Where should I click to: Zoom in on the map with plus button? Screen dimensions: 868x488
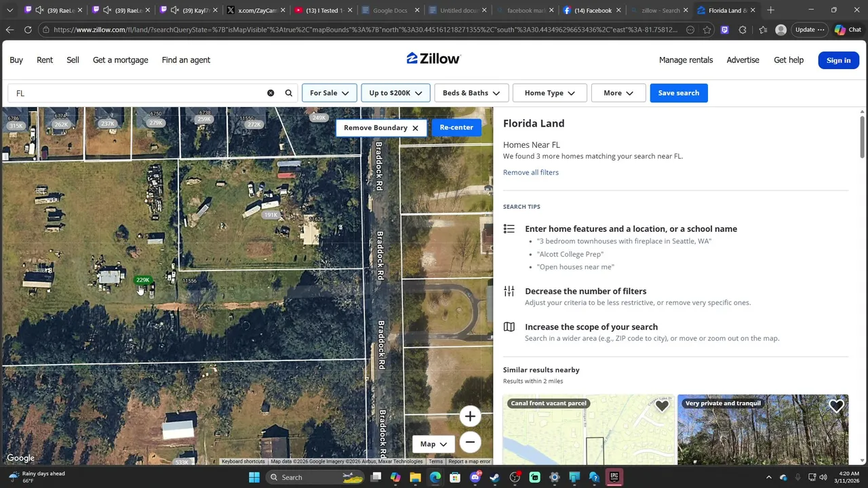pos(470,416)
